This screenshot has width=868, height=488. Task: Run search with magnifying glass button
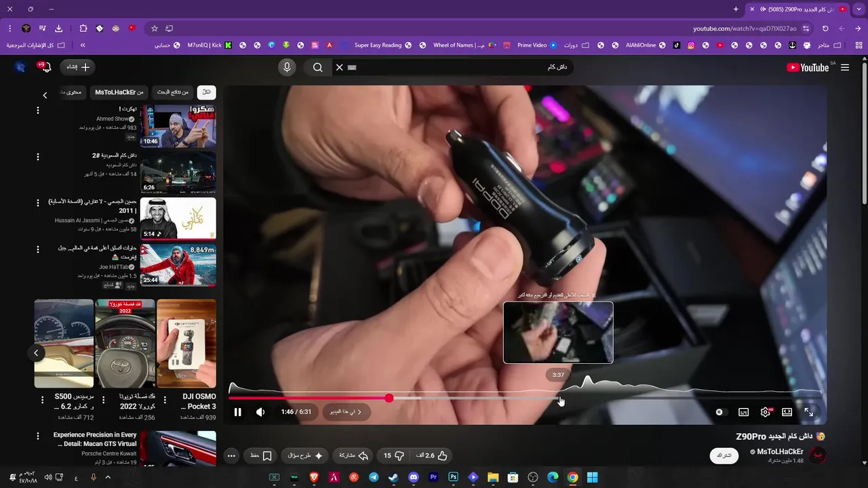point(317,67)
